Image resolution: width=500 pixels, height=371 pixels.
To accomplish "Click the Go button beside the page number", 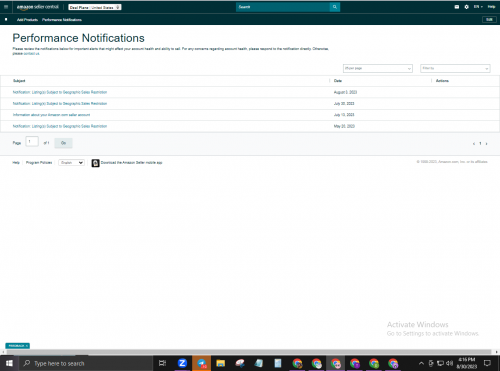I will [63, 143].
